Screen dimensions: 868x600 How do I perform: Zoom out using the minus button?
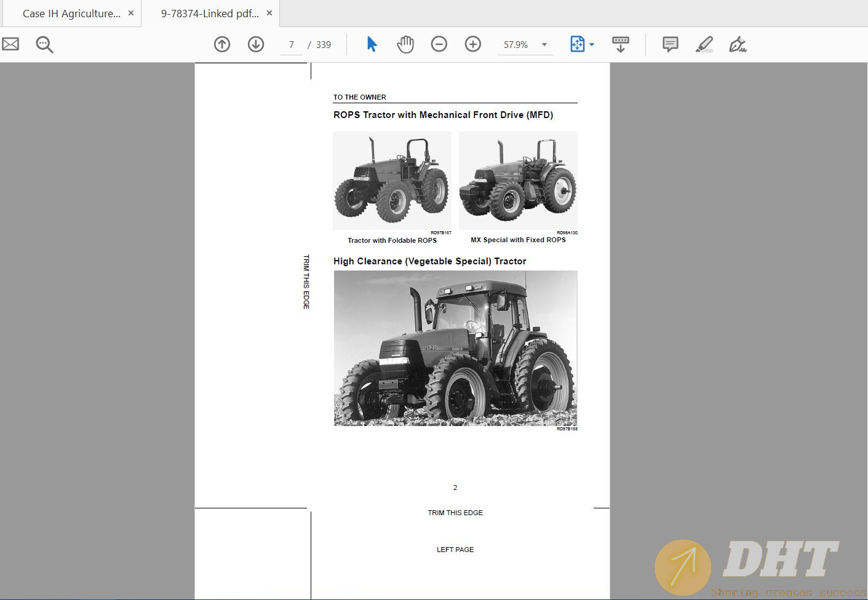click(x=439, y=44)
